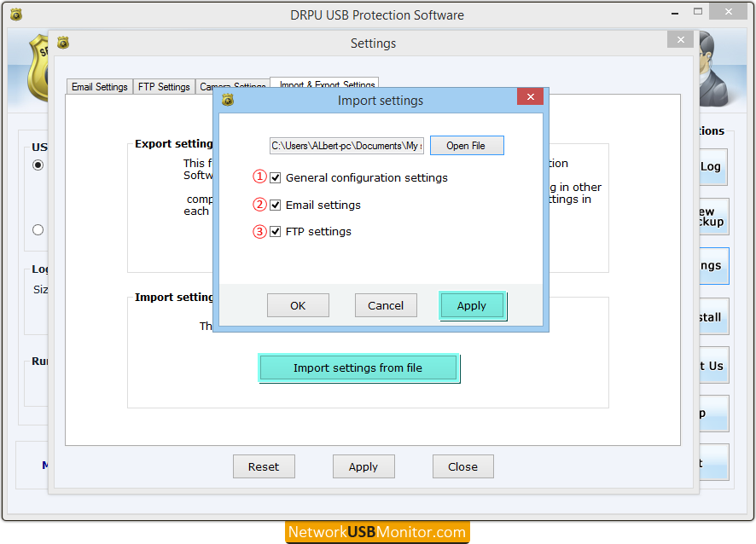Screen dimensions: 756x544
Task: Click Import settings from file button
Action: tap(358, 368)
